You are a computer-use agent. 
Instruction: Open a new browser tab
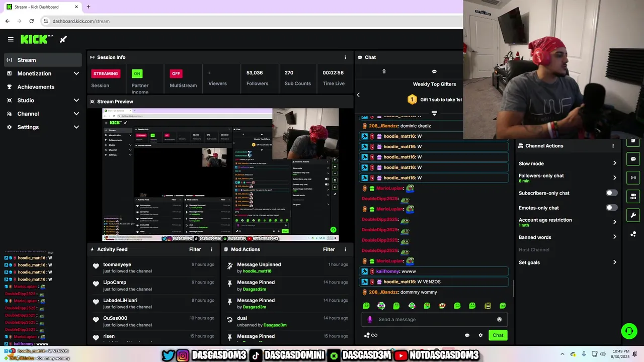click(x=88, y=7)
